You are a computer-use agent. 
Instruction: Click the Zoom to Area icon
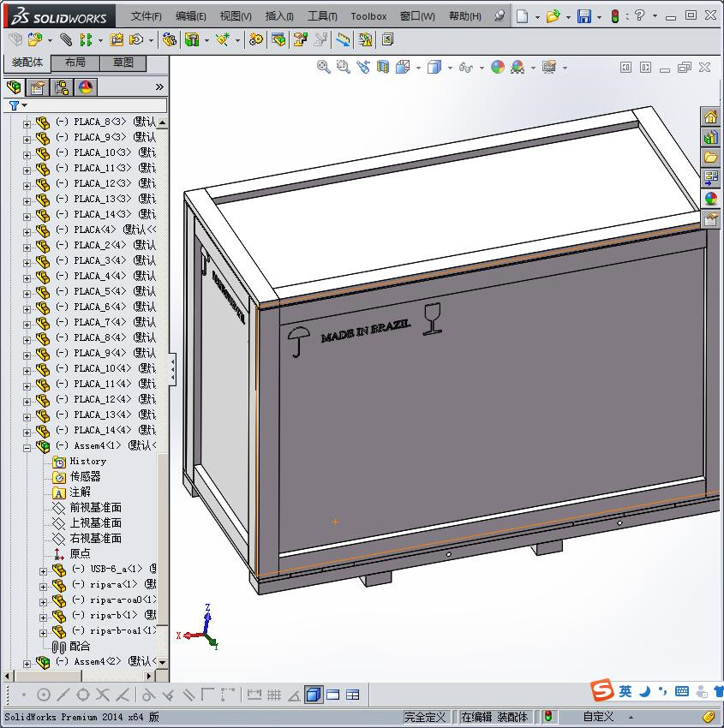(x=344, y=68)
